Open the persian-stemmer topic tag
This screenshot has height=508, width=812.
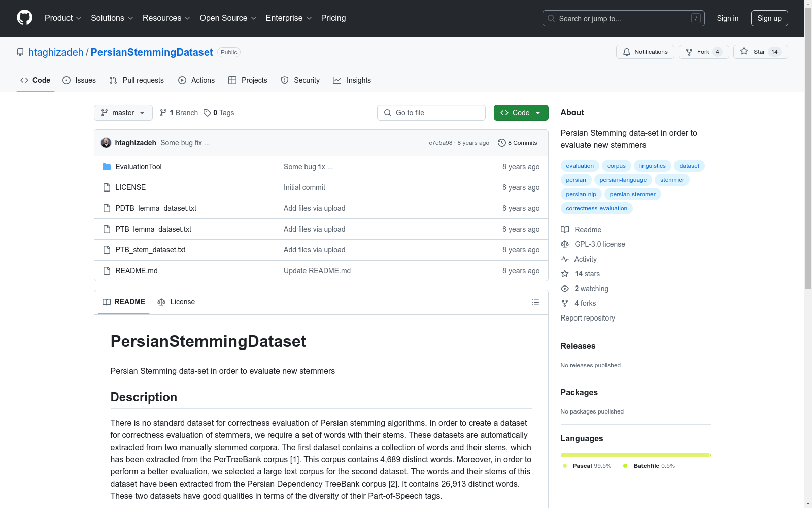[x=632, y=194]
